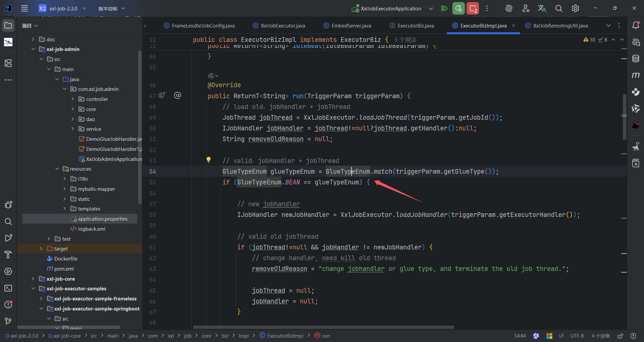Expand the controller package
The height and width of the screenshot is (342, 644).
[x=73, y=99]
